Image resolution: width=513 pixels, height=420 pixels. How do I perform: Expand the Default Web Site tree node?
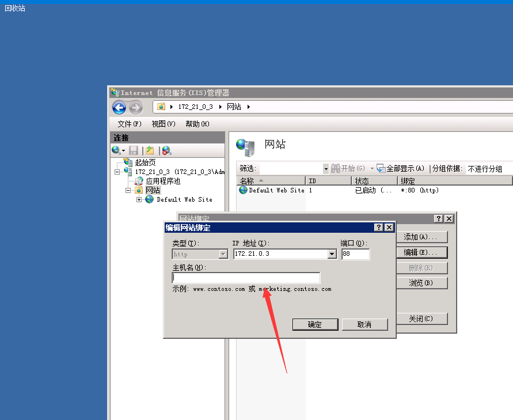pos(139,199)
